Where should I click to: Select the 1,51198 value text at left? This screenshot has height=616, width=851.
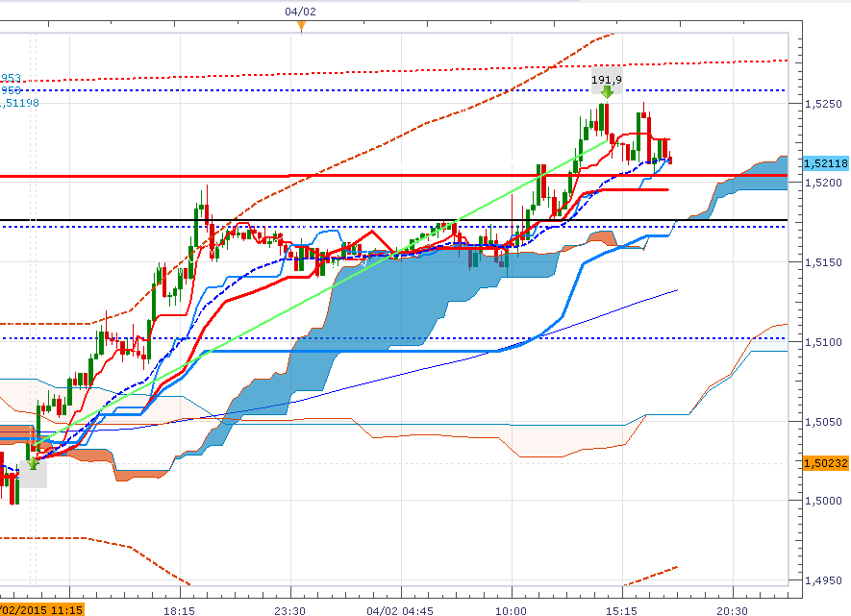(20, 103)
